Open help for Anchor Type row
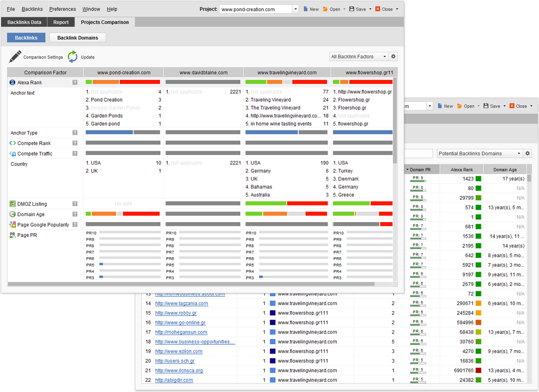Image resolution: width=539 pixels, height=392 pixels. (x=75, y=133)
